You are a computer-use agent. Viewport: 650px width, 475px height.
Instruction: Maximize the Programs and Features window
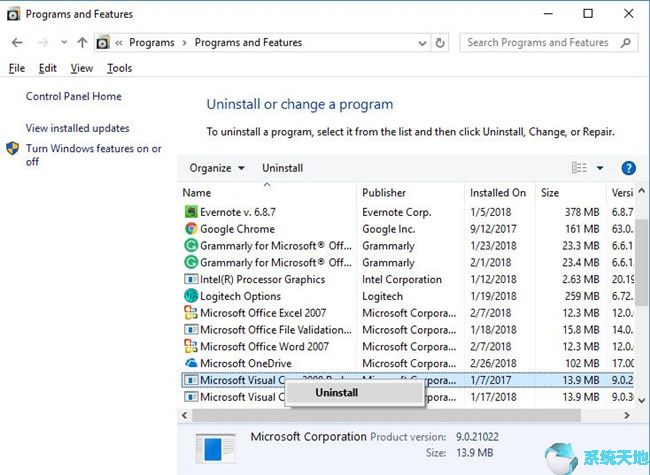pyautogui.click(x=588, y=14)
